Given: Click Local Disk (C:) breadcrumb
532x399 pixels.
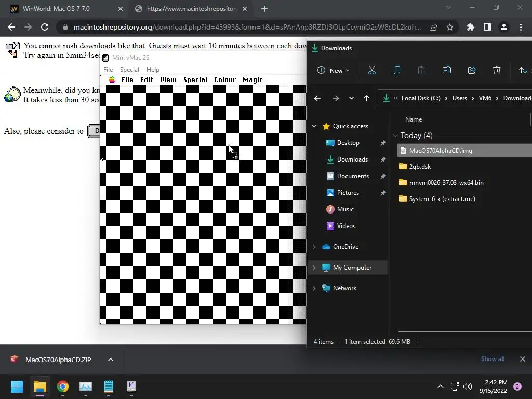Looking at the screenshot, I should [x=421, y=98].
